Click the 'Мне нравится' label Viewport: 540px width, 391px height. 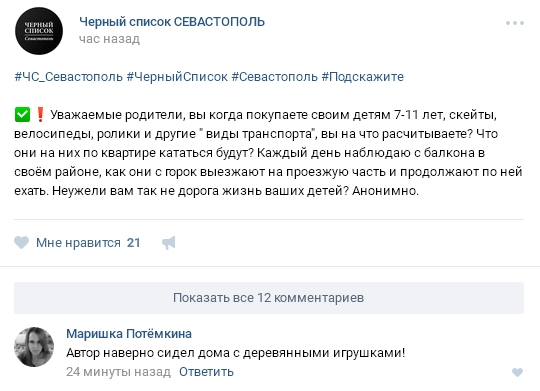(x=78, y=243)
